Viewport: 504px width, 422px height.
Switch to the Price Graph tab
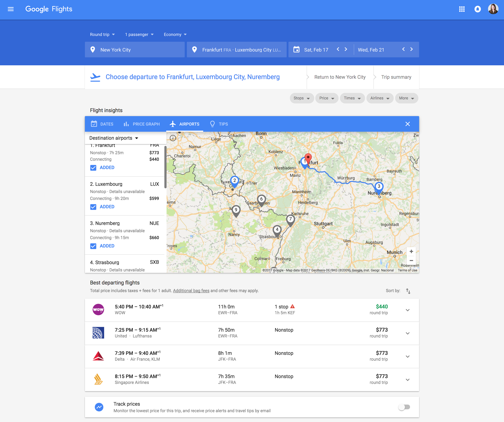tap(142, 124)
